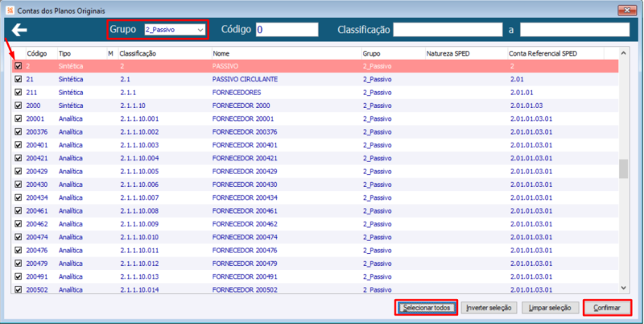
Task: Click the highlighted 'PASSIVO' name cell
Action: (225, 66)
